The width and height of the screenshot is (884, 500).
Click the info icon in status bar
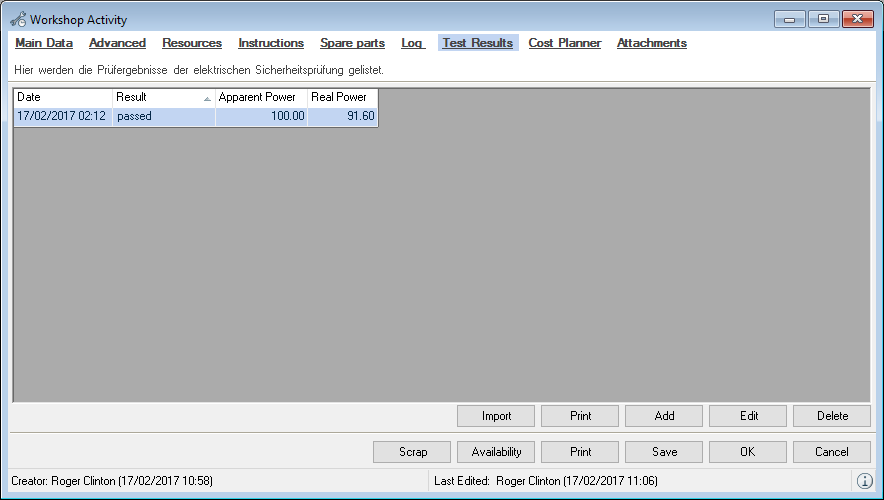coord(865,481)
